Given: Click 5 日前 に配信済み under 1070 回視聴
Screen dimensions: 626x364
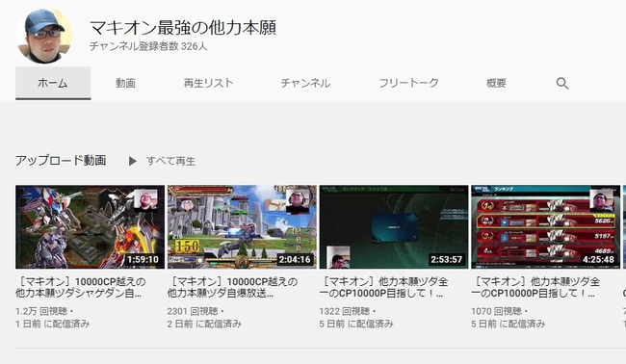Looking at the screenshot, I should [x=508, y=324].
